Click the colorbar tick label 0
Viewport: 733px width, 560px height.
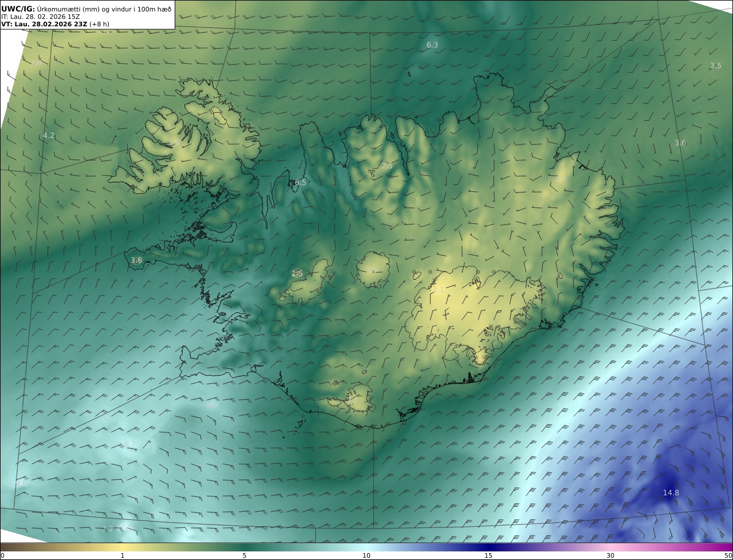coord(2,555)
